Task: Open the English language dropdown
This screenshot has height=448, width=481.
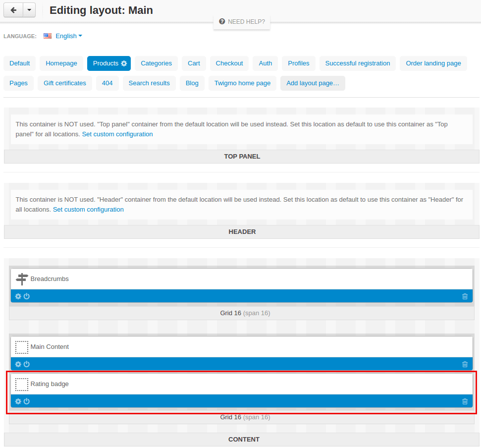Action: 63,36
